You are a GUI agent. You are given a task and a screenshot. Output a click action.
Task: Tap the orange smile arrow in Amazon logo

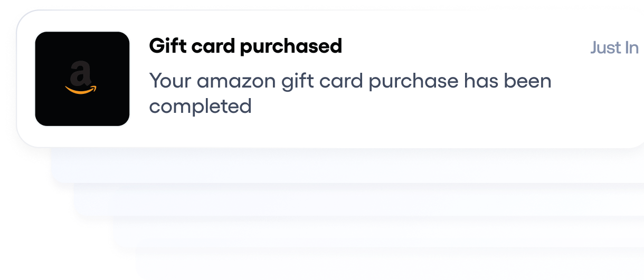[x=82, y=90]
